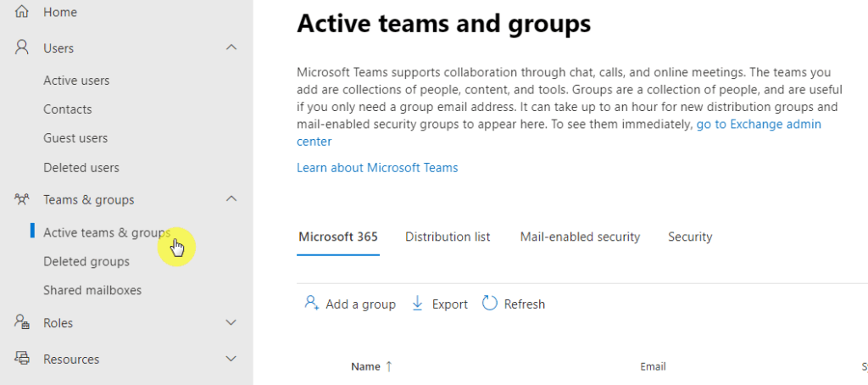868x385 pixels.
Task: Open Guest users in the sidebar
Action: 75,138
